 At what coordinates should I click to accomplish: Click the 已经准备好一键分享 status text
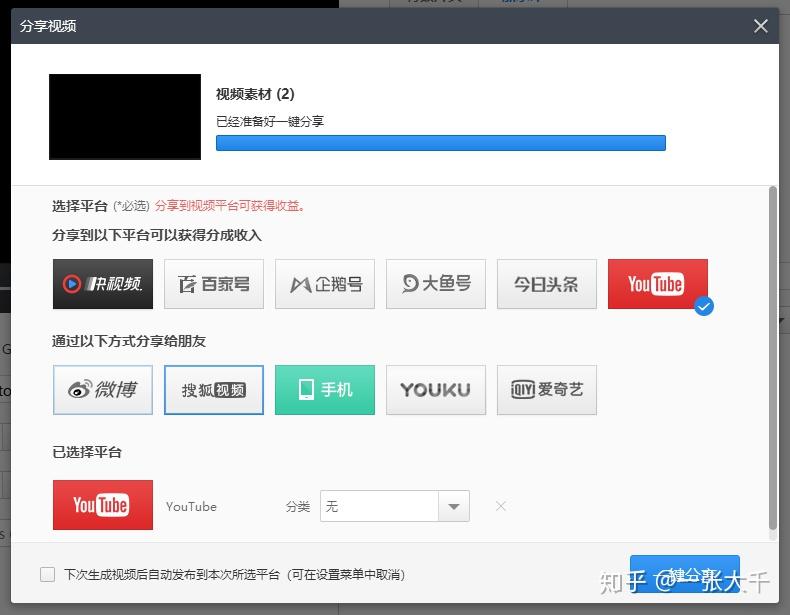tap(270, 121)
